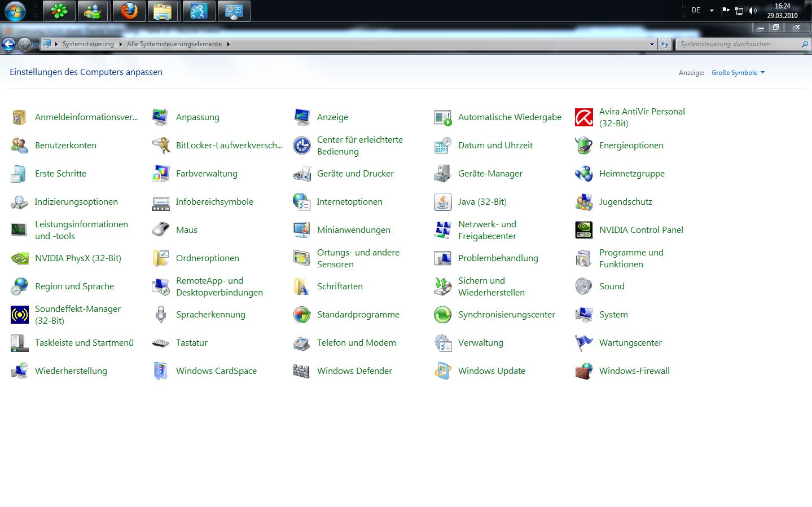Click the Farbverwaltung icon
This screenshot has height=507, width=812.
click(160, 174)
